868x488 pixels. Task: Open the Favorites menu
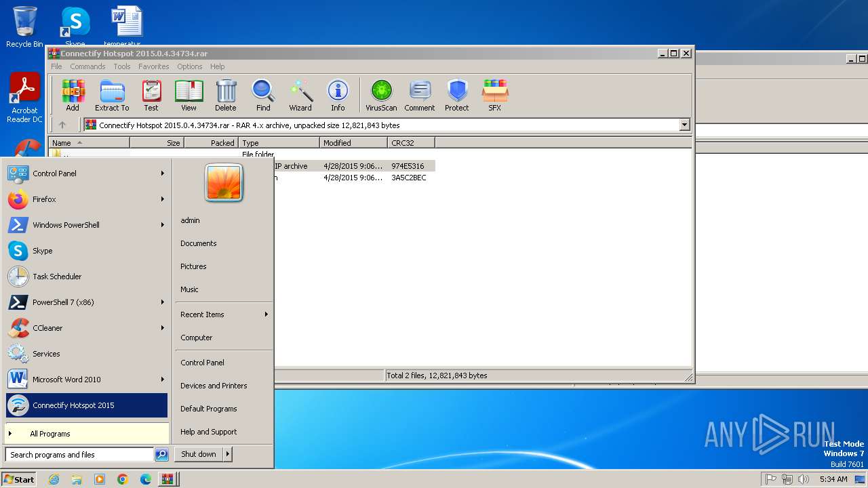pyautogui.click(x=154, y=66)
